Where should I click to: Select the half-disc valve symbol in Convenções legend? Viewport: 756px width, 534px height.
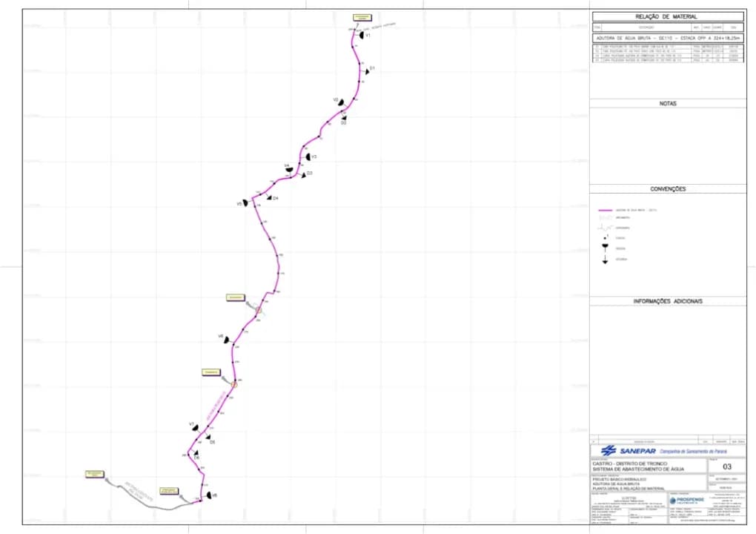click(x=605, y=247)
